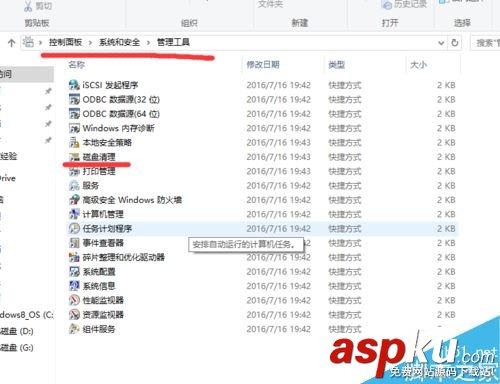
Task: Select the 任务计划程序 file name
Action: 107,228
